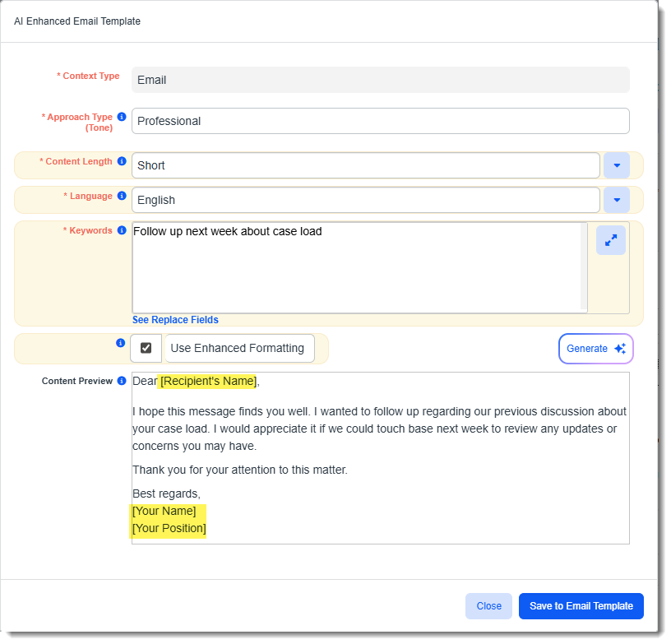The image size is (671, 644).
Task: Click the Keywords text area scrollbar
Action: pos(584,267)
